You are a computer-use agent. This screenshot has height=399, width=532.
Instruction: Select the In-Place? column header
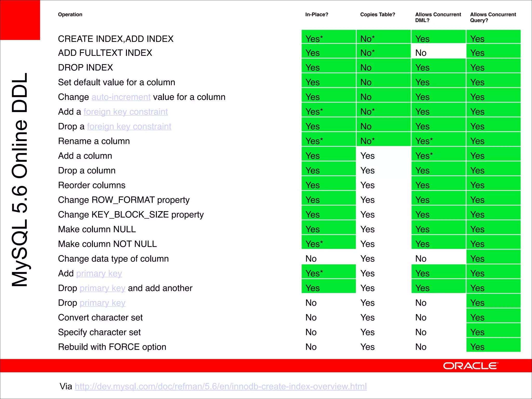(317, 15)
